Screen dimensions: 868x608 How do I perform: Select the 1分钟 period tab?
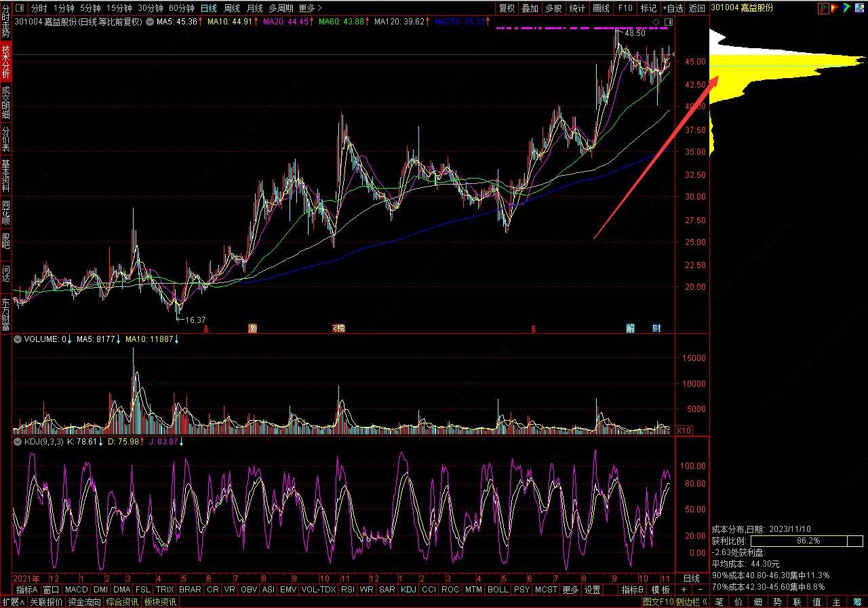pyautogui.click(x=64, y=8)
